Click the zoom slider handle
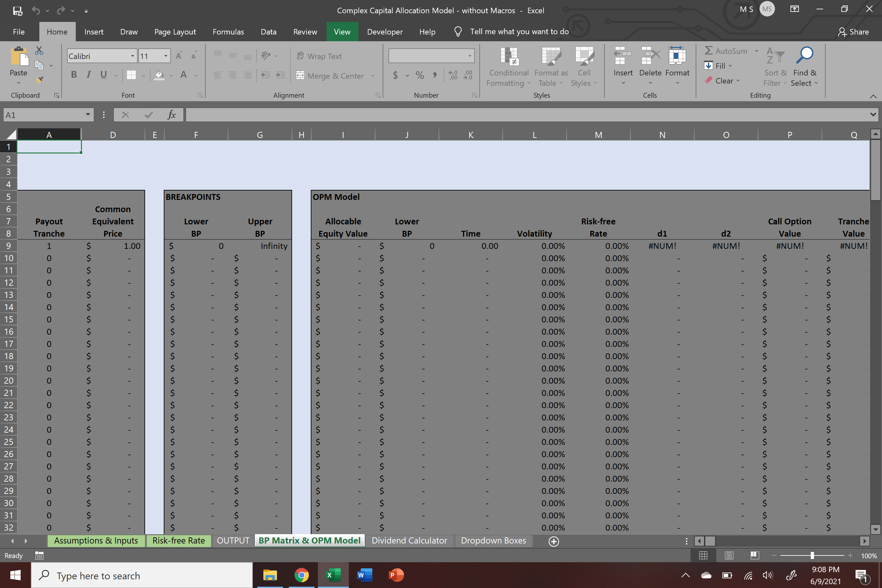The width and height of the screenshot is (882, 588). point(812,555)
